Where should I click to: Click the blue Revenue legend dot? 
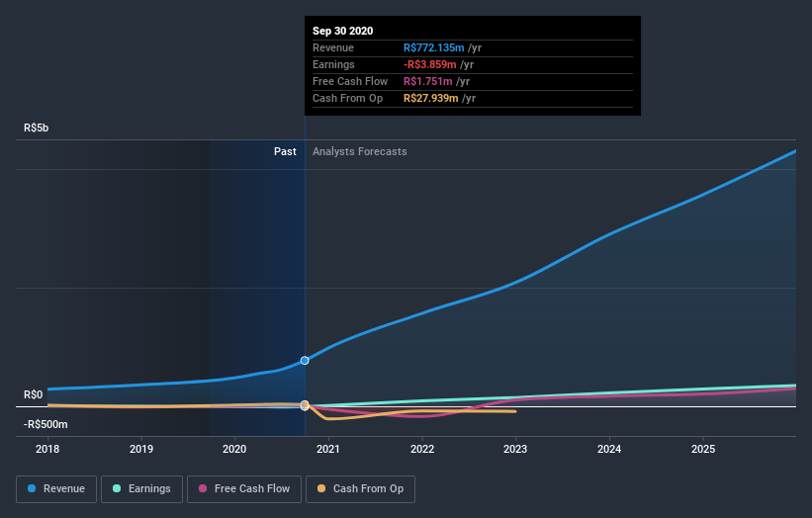coord(32,488)
